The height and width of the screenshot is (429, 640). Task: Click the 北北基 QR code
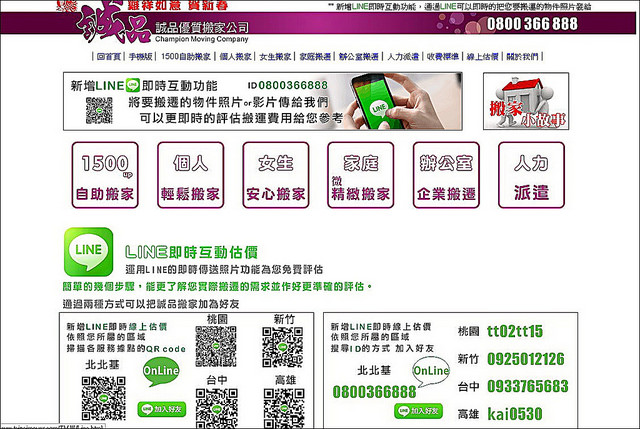[104, 399]
